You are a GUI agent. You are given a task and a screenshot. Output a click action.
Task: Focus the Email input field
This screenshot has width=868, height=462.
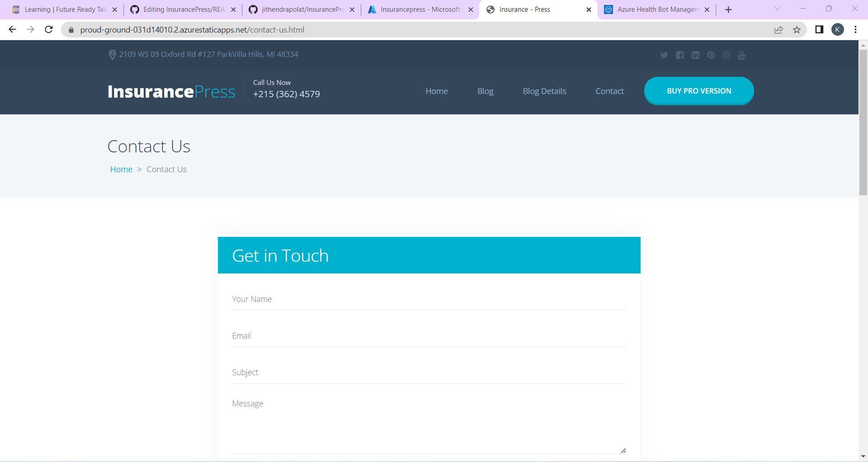[x=429, y=336]
